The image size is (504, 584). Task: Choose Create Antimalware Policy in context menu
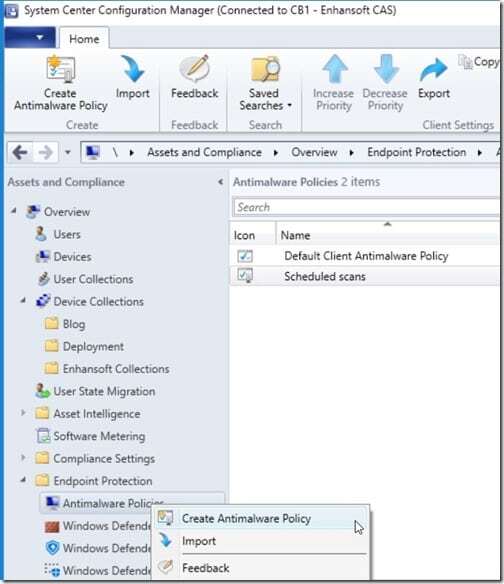[261, 518]
